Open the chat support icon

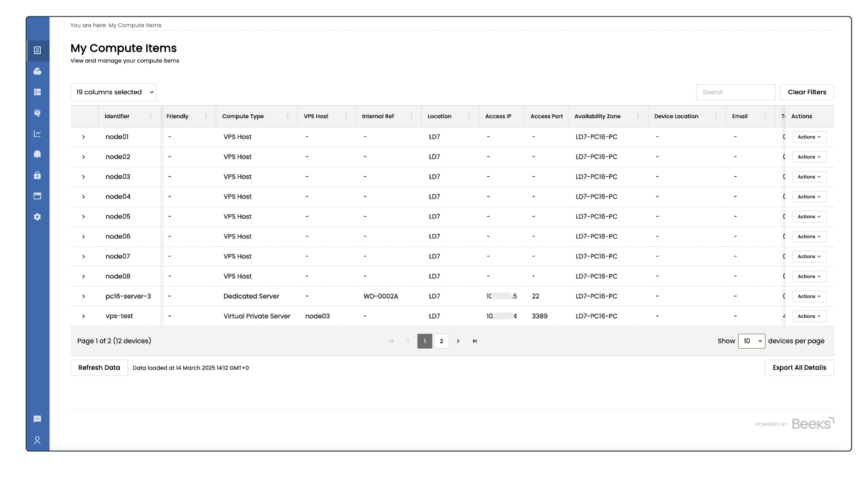coord(37,419)
